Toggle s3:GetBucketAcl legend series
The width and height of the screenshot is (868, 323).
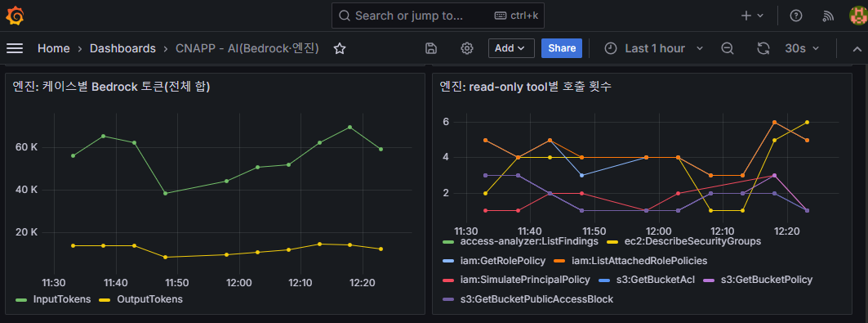(x=656, y=280)
